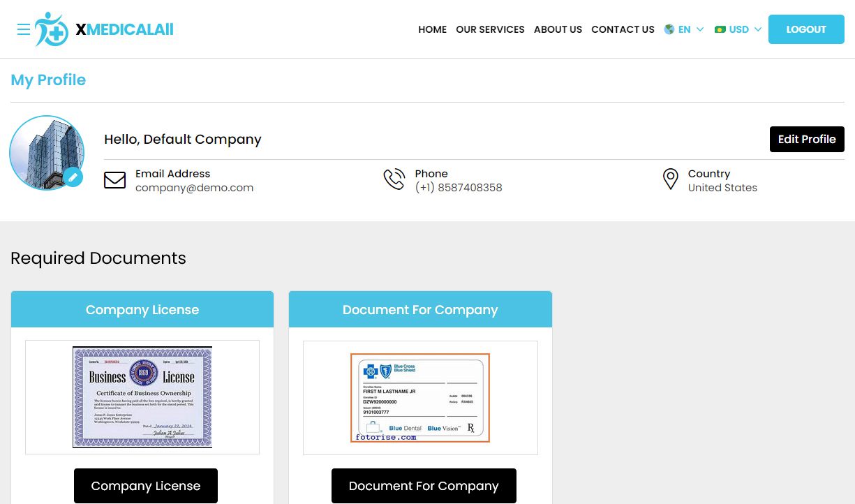Click the envelope email icon
The width and height of the screenshot is (855, 504).
(x=114, y=180)
